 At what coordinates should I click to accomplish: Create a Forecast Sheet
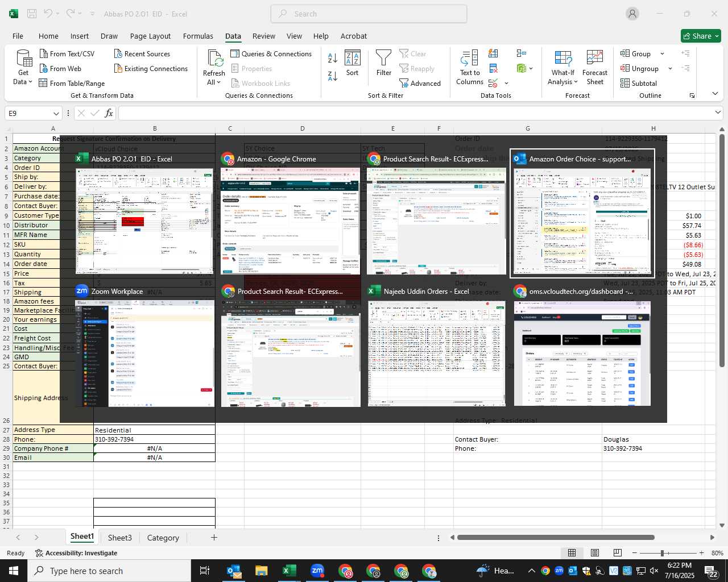595,68
